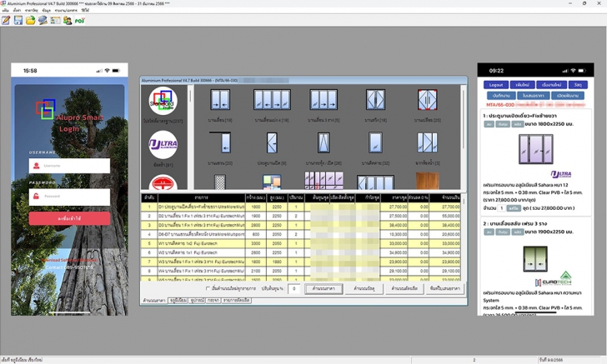Choose the four-panel sliding window icon
Viewport: 607px width, 364px height.
point(272,100)
